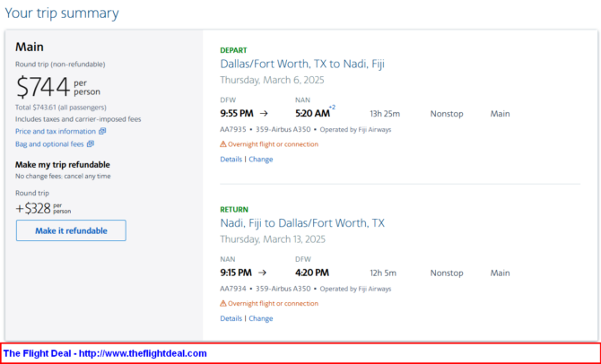Click the Thursday, March 6, 2025 date
The height and width of the screenshot is (364, 601).
(272, 80)
